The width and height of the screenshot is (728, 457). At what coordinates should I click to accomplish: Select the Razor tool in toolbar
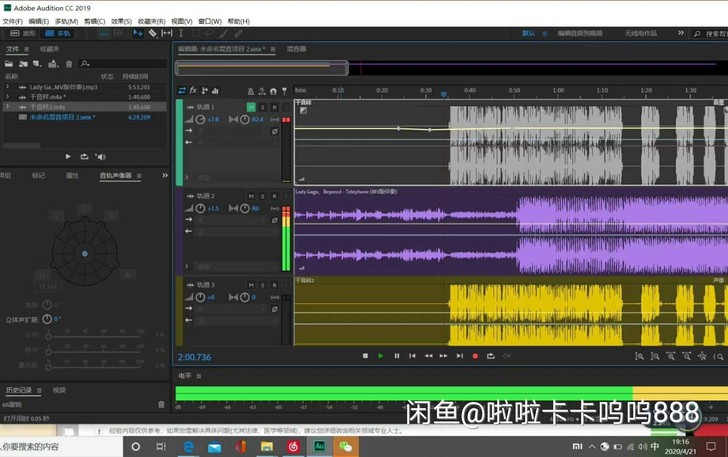(152, 33)
